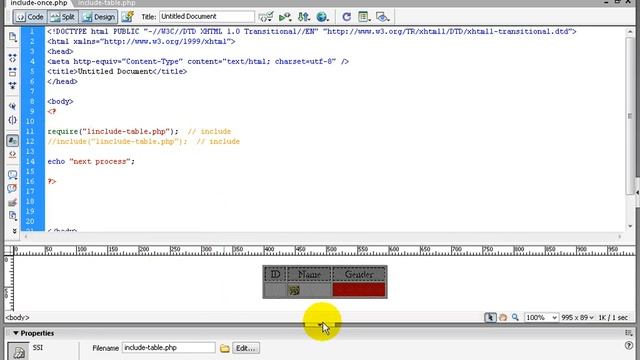
Task: Click line number 11 in gutter
Action: coord(30,131)
